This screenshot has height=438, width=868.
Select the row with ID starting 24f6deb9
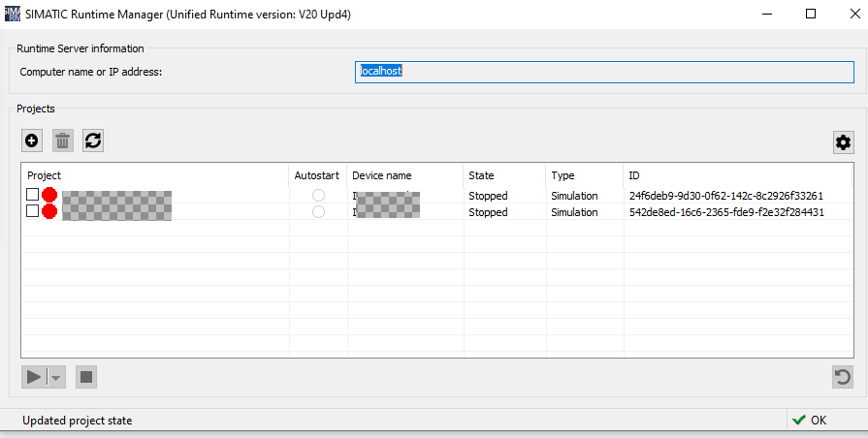725,196
